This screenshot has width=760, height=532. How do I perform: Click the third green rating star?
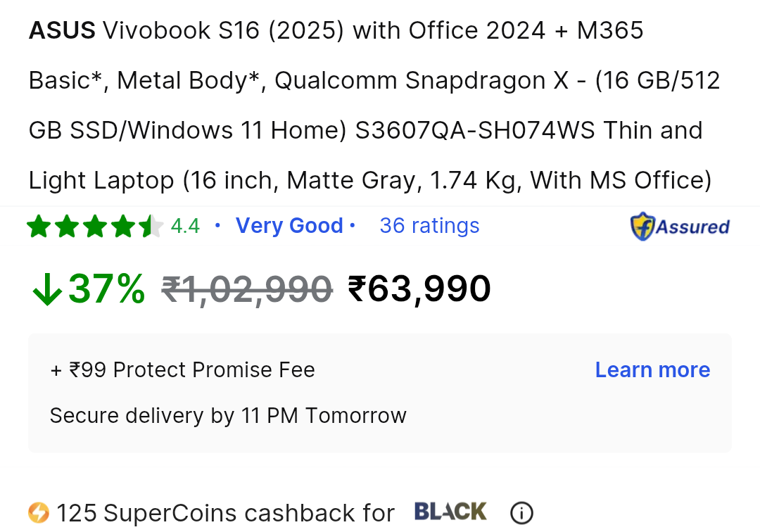[95, 227]
